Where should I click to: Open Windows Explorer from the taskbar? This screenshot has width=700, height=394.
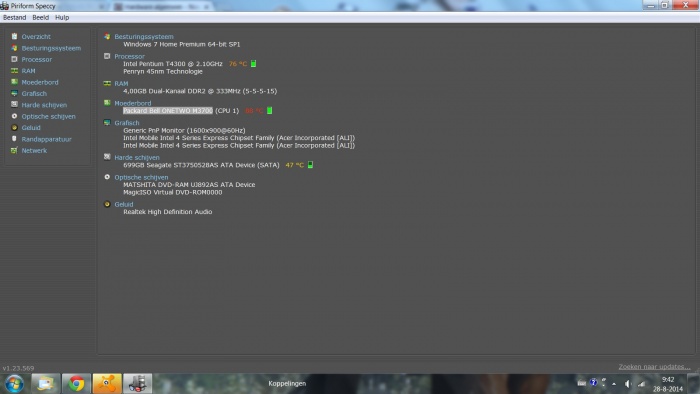click(x=45, y=384)
